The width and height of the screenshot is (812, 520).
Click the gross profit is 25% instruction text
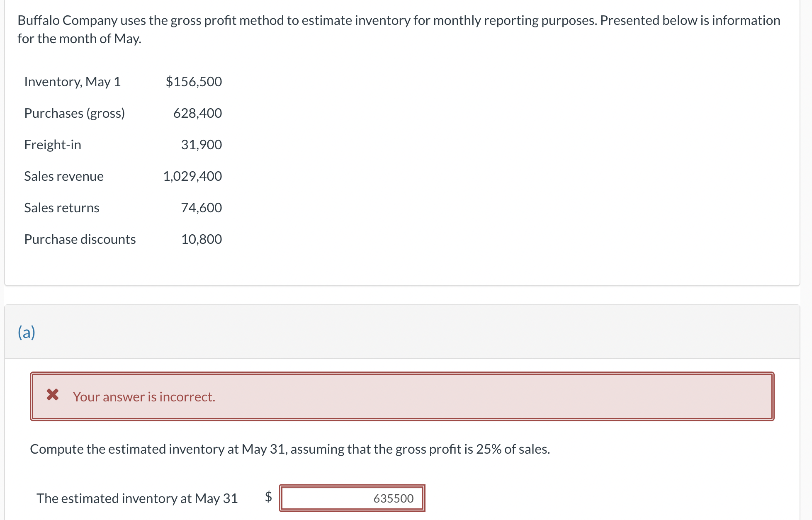point(290,449)
